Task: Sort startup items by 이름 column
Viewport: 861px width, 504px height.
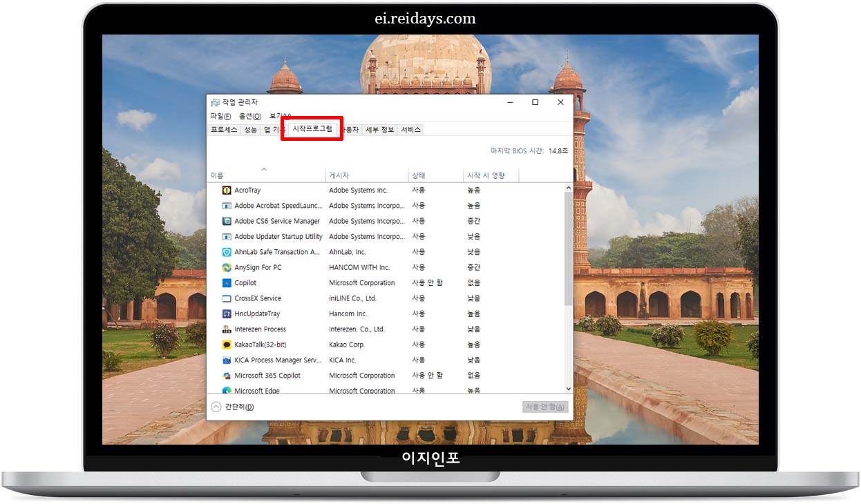Action: click(218, 175)
